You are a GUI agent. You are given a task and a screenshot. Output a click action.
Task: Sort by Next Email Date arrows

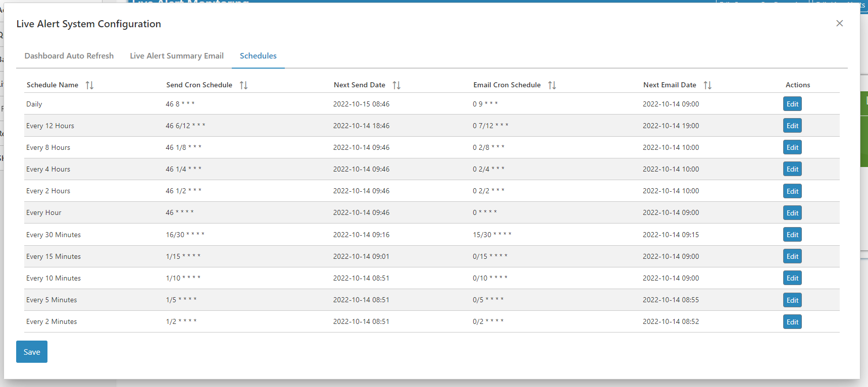[x=707, y=85]
